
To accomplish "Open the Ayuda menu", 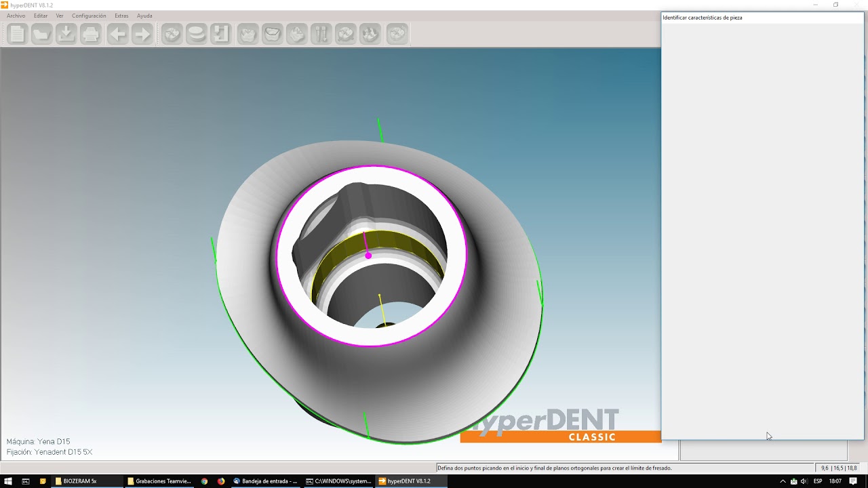I will (144, 16).
